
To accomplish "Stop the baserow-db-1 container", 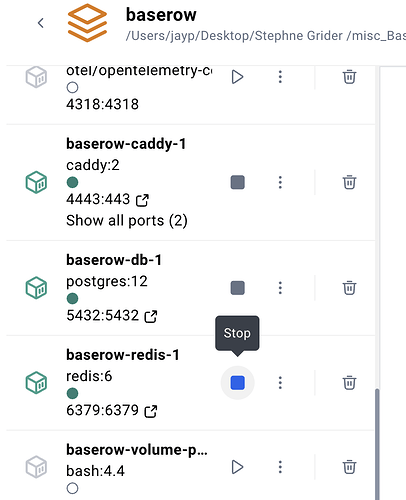I will click(238, 288).
